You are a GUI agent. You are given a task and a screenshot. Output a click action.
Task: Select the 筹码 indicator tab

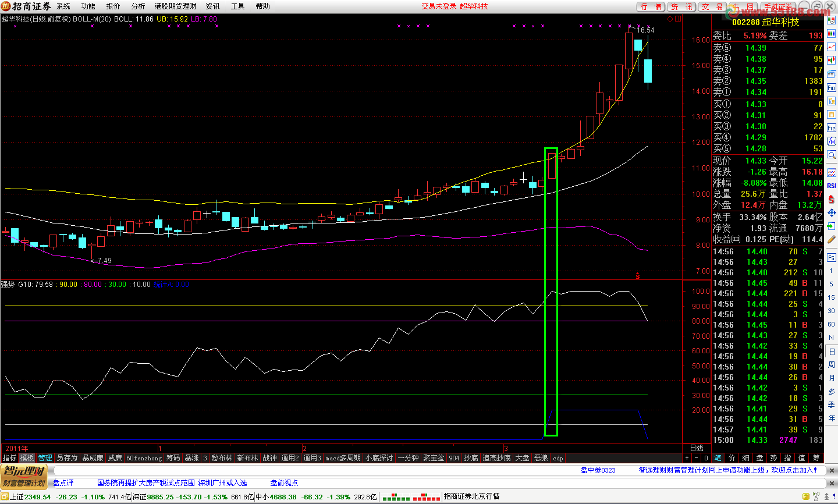tap(173, 458)
